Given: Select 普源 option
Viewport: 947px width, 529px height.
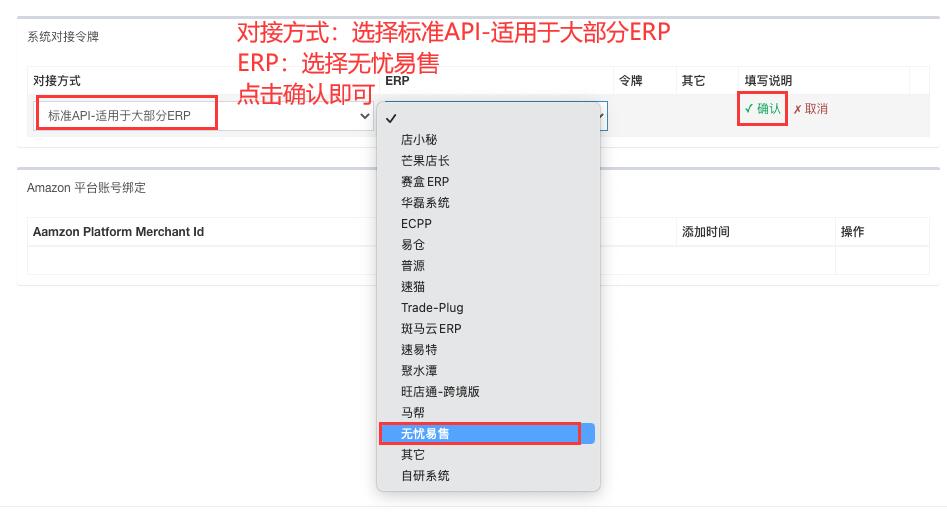Looking at the screenshot, I should click(x=488, y=266).
